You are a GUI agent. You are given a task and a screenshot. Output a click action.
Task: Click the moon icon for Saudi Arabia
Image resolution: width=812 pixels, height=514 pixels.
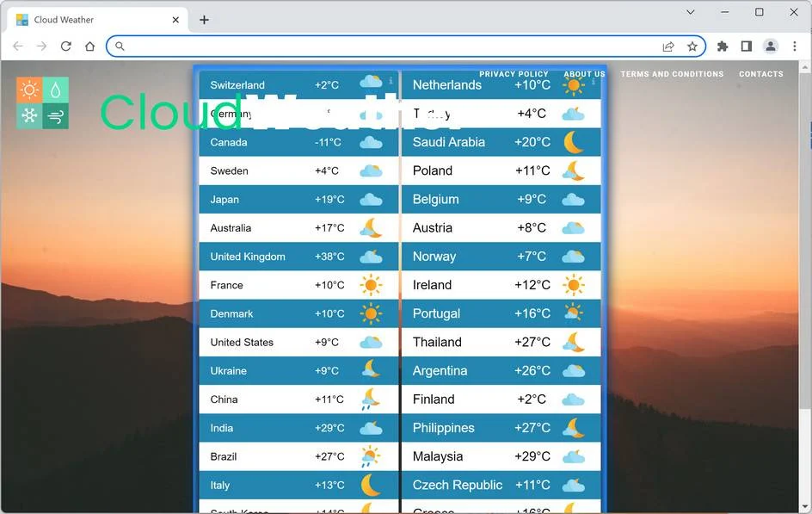pyautogui.click(x=573, y=142)
